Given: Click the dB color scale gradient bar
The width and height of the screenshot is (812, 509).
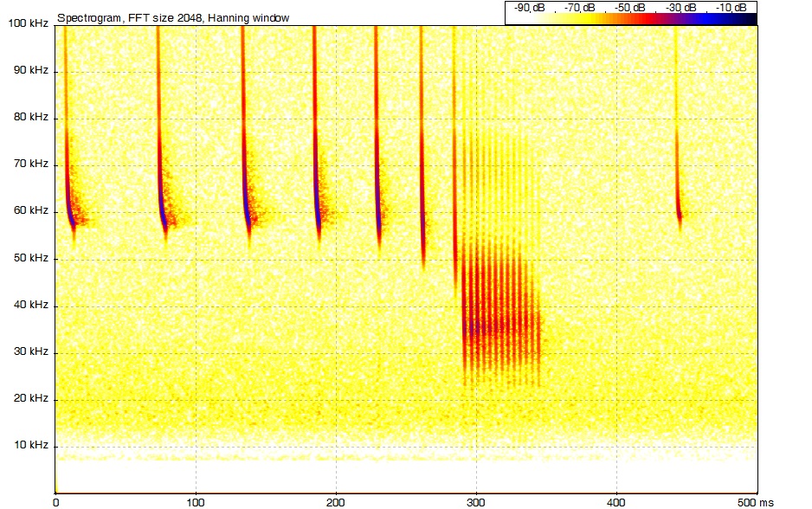Looking at the screenshot, I should (x=631, y=19).
